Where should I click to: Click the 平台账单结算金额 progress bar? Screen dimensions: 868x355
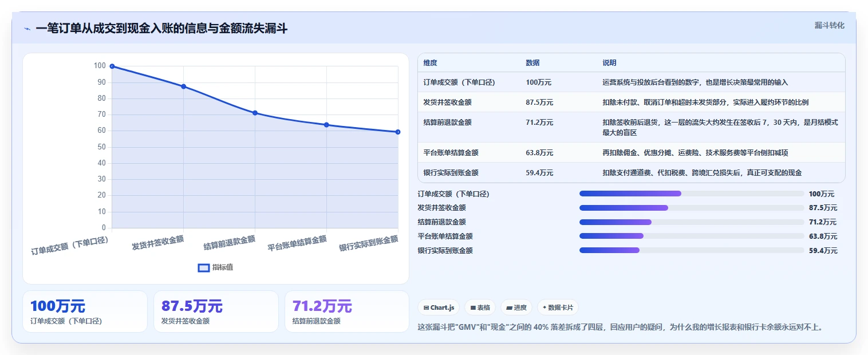pos(692,236)
